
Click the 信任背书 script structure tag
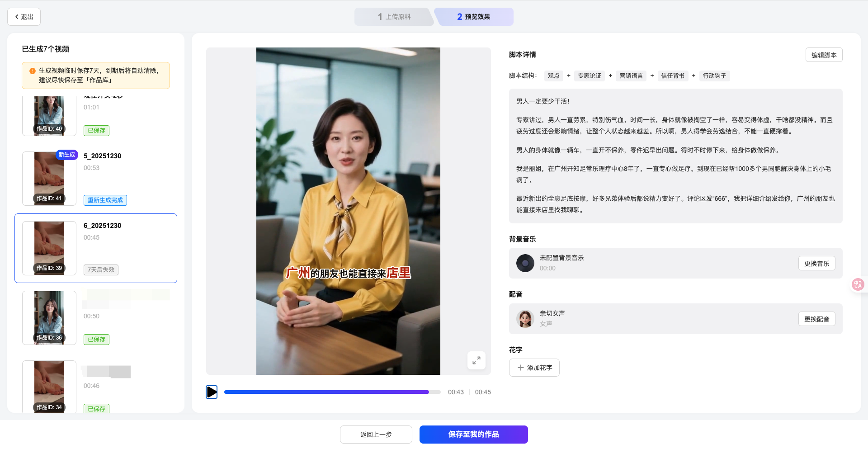point(673,76)
